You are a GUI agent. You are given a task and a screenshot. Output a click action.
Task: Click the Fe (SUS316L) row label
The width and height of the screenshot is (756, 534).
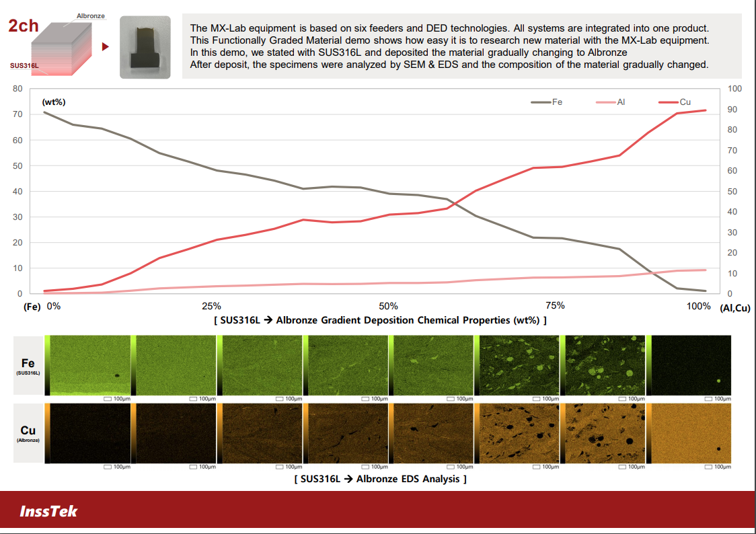[x=28, y=367]
